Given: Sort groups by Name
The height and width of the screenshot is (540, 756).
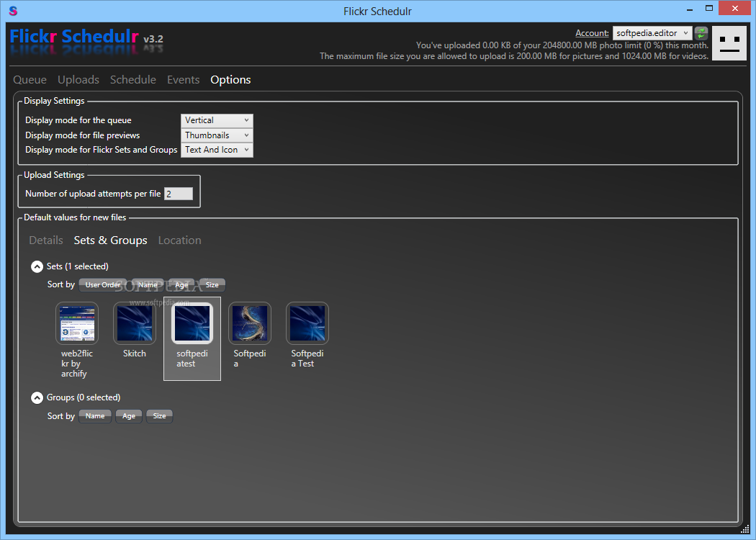Looking at the screenshot, I should coord(95,416).
